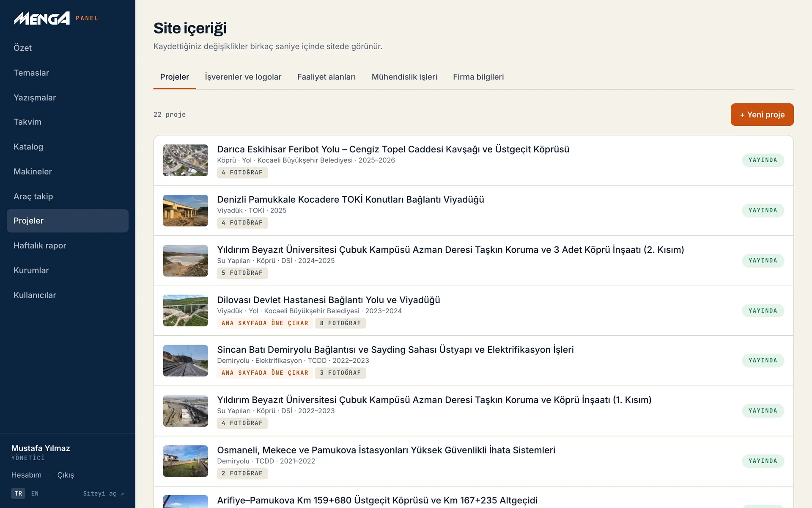Viewport: 812px width, 508px height.
Task: Open the Dilovası Devlet Hastanesi thumbnail
Action: click(x=185, y=311)
